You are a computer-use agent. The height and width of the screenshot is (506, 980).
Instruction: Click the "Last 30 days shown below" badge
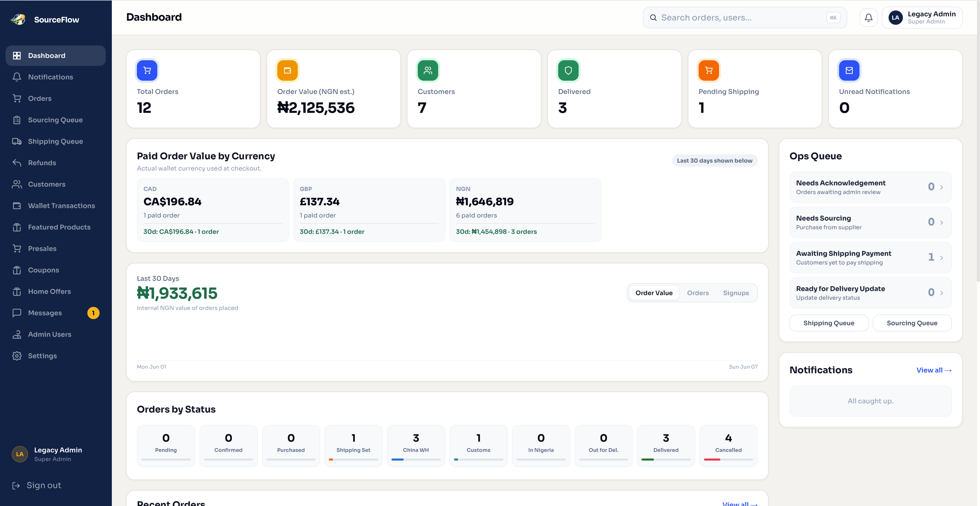click(x=714, y=161)
